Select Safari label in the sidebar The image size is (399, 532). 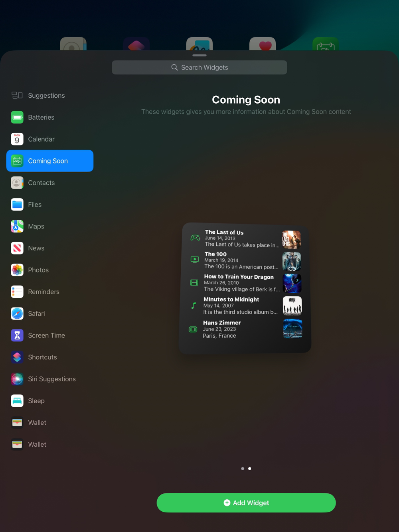click(36, 313)
